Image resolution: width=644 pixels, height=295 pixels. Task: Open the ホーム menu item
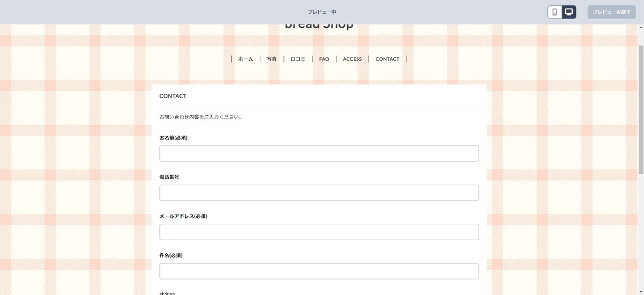coord(245,59)
